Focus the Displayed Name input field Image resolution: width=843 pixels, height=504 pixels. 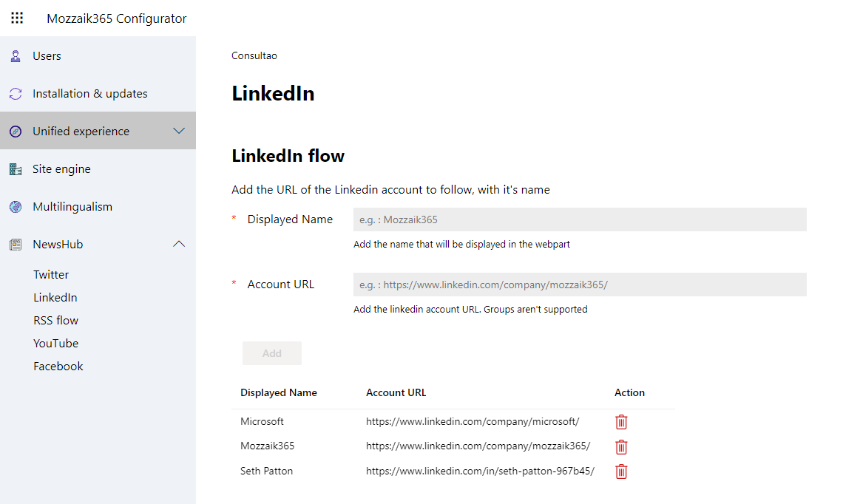(580, 219)
